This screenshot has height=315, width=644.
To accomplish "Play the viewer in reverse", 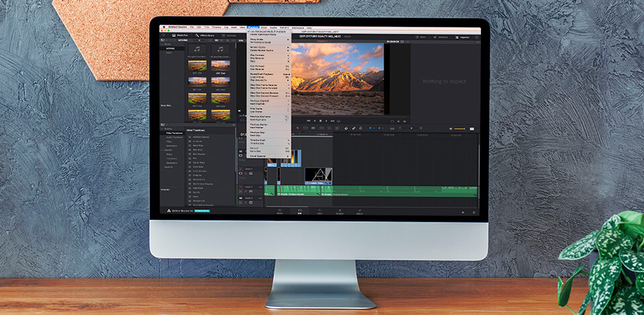I will click(x=315, y=121).
